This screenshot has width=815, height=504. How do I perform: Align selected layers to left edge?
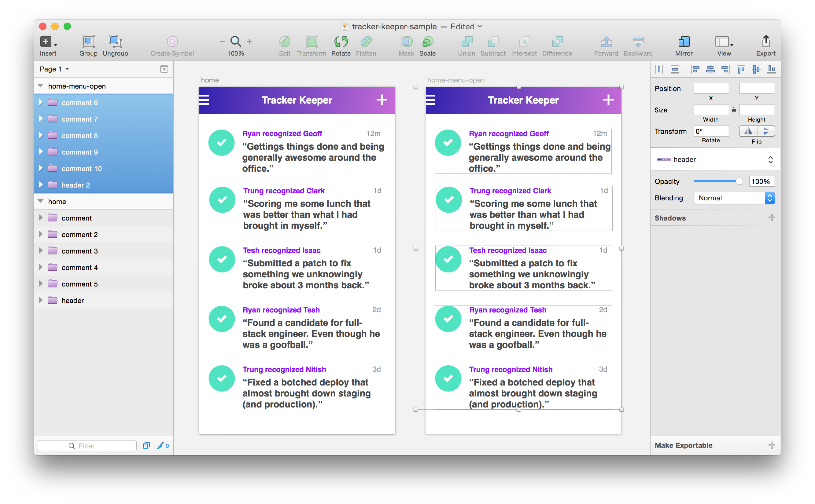coord(695,69)
